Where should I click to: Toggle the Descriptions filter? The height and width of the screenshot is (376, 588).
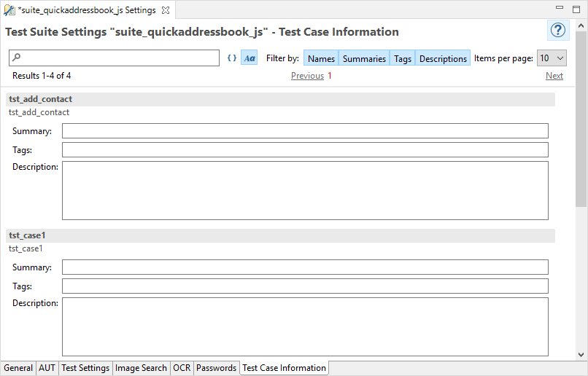point(443,58)
